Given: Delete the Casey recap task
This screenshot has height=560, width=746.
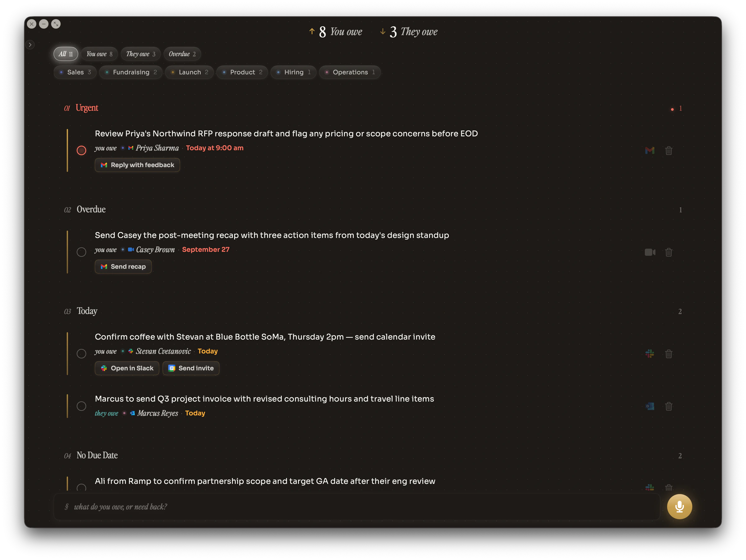Looking at the screenshot, I should [x=668, y=252].
